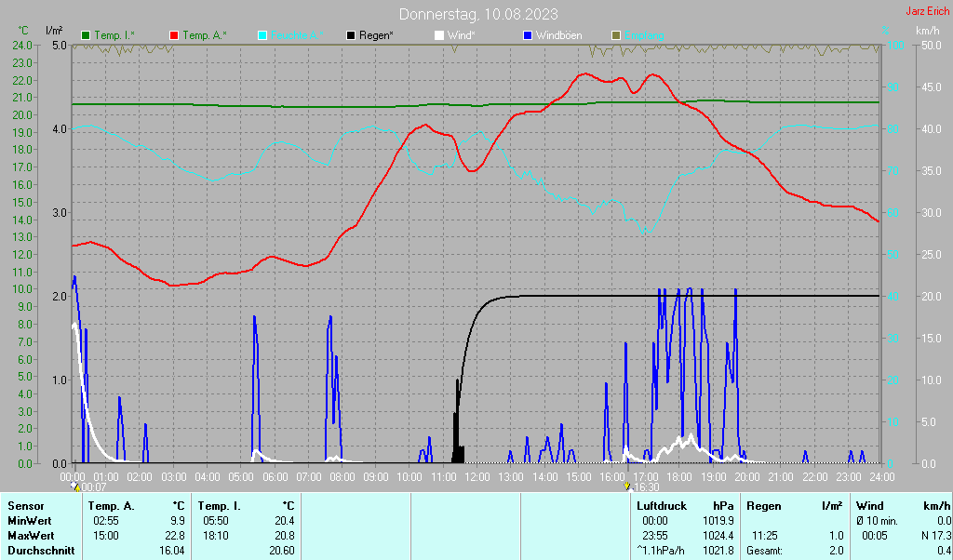
Task: Click the 'Luftdruck' column header
Action: pyautogui.click(x=662, y=506)
